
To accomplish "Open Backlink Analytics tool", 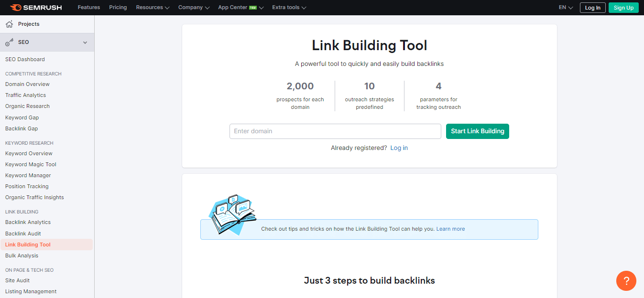I will 28,222.
